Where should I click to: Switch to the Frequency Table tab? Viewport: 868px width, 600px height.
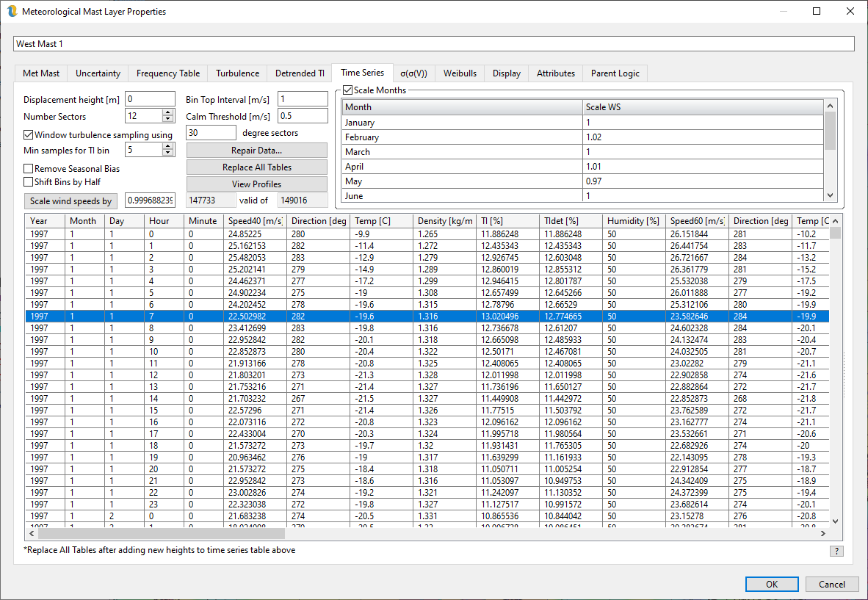click(167, 73)
